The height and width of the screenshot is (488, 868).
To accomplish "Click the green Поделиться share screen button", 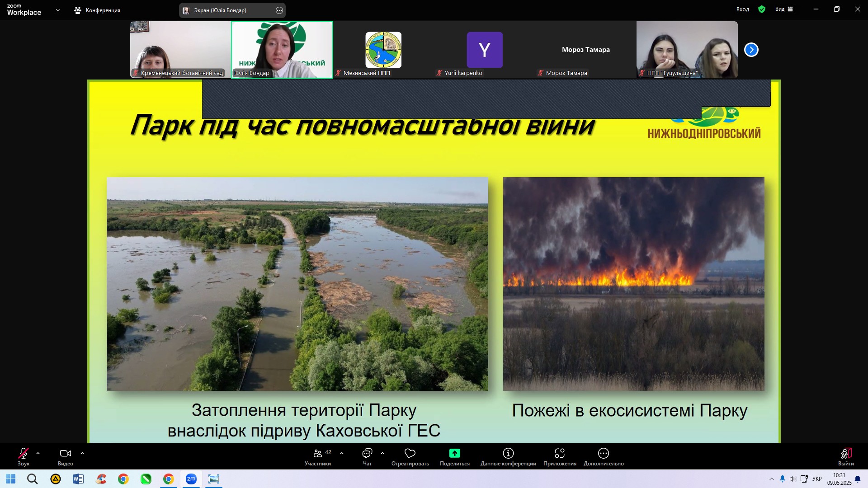I will tap(454, 453).
